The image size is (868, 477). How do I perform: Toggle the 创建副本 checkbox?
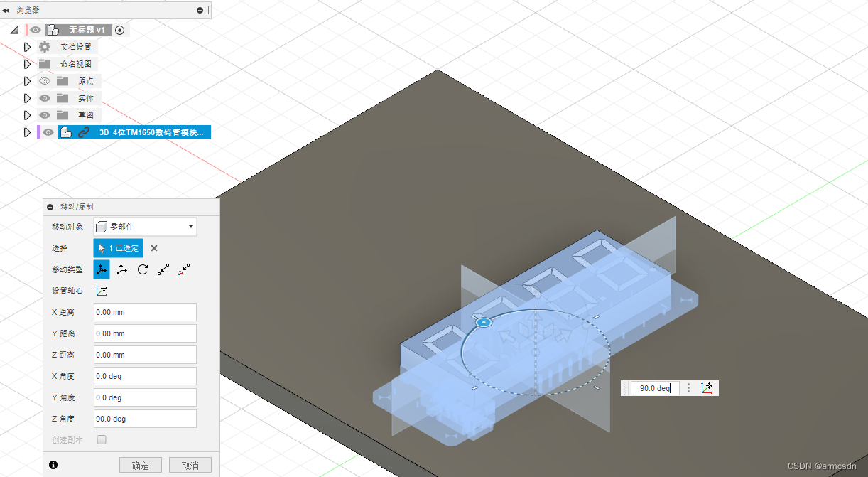pos(102,440)
